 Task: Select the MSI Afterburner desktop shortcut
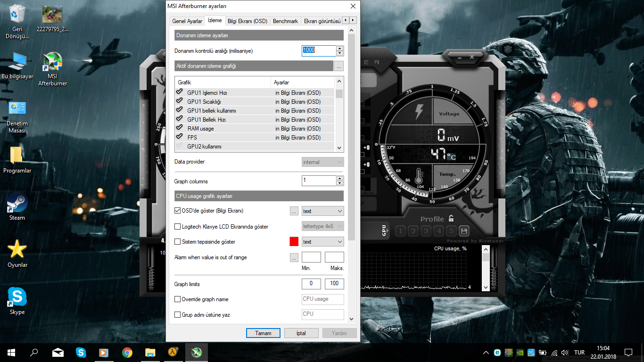tap(53, 69)
